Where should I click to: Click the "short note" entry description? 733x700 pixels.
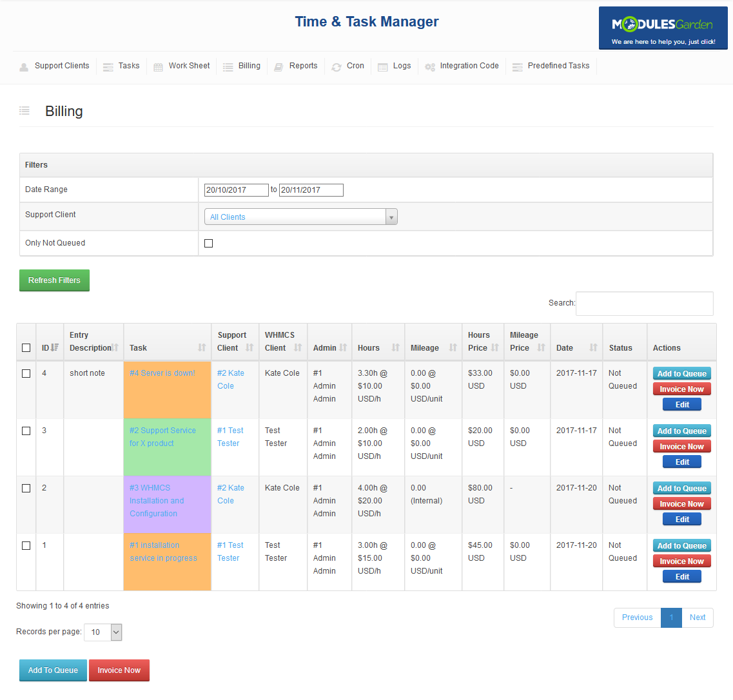[88, 373]
